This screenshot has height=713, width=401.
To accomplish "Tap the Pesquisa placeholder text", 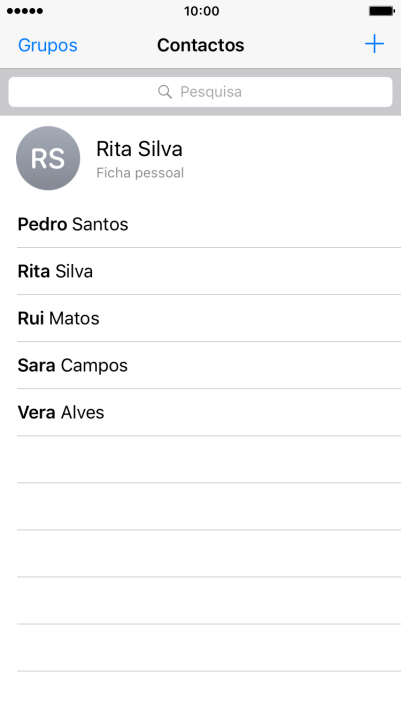I will pyautogui.click(x=211, y=92).
